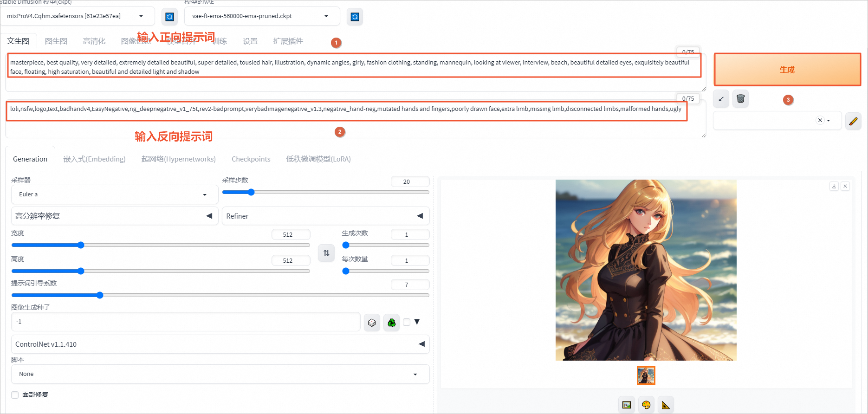
Task: Adjust the prompt guidance scale slider
Action: (x=220, y=295)
